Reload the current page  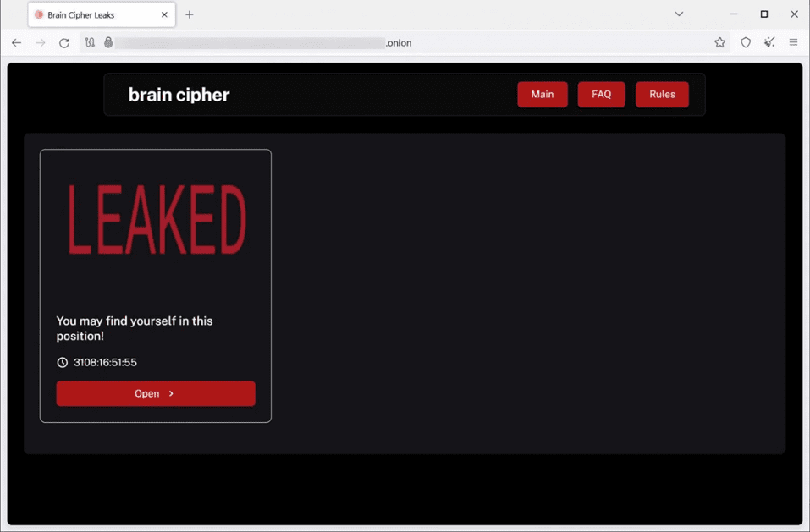64,43
